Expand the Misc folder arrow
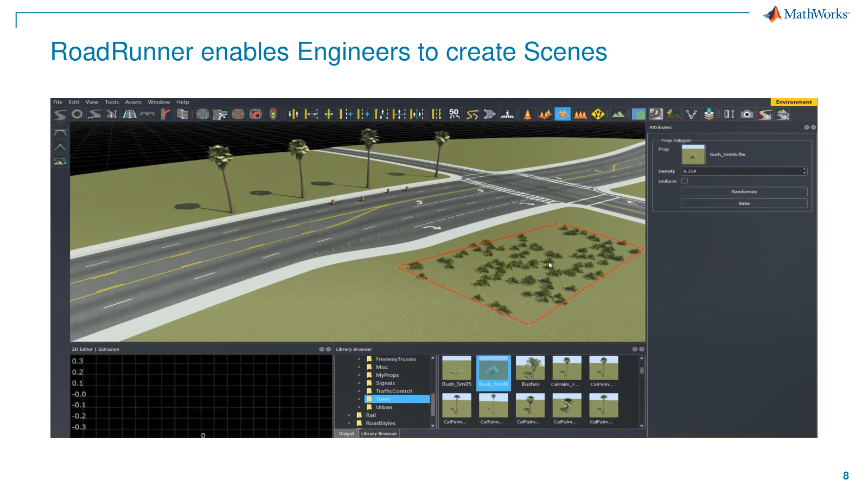 (x=359, y=367)
